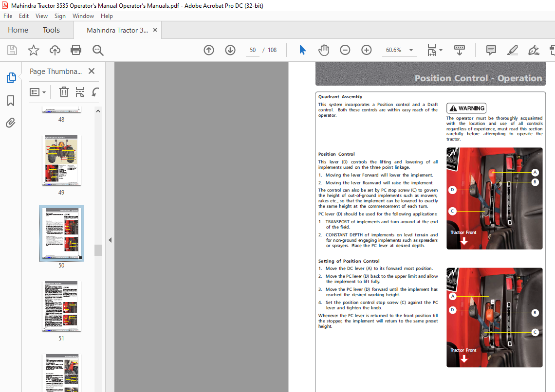
Task: Click the thumbnails panel scrollbar handle
Action: [98, 250]
